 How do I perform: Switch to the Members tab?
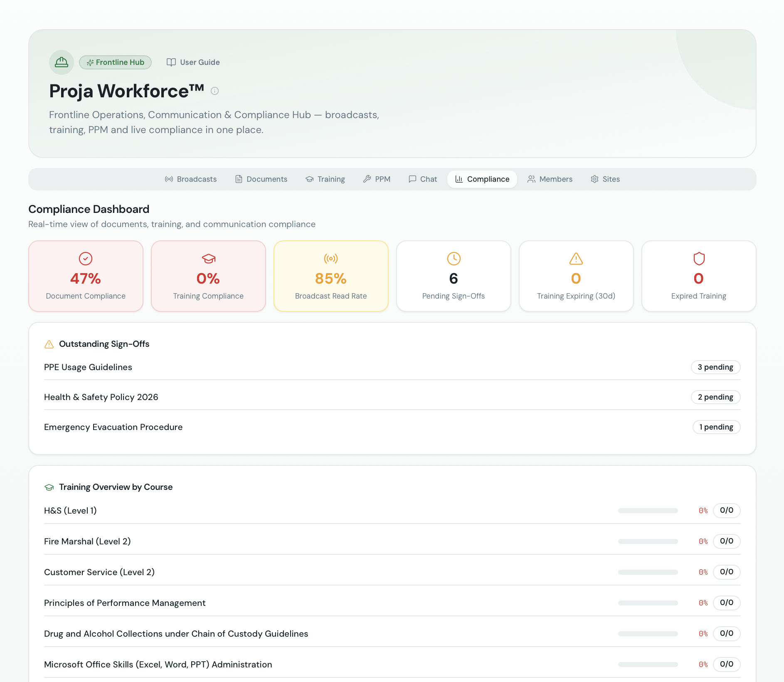click(x=550, y=179)
